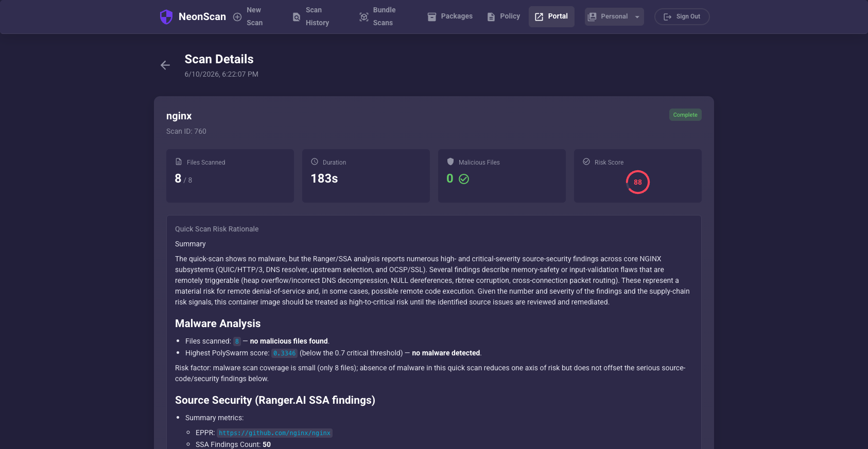Screen dimensions: 868x449
Task: Open the github.com/nginx/nginx EPPR link
Action: 274,433
